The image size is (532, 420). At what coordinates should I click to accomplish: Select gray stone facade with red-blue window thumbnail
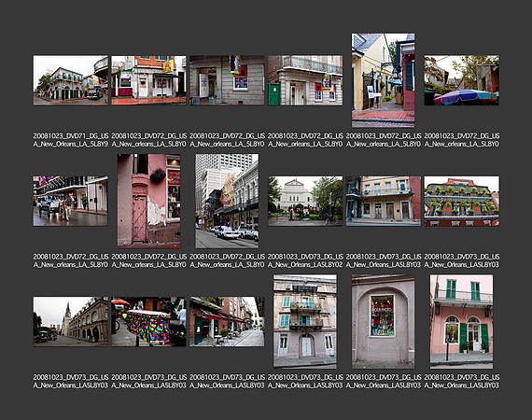(x=227, y=80)
